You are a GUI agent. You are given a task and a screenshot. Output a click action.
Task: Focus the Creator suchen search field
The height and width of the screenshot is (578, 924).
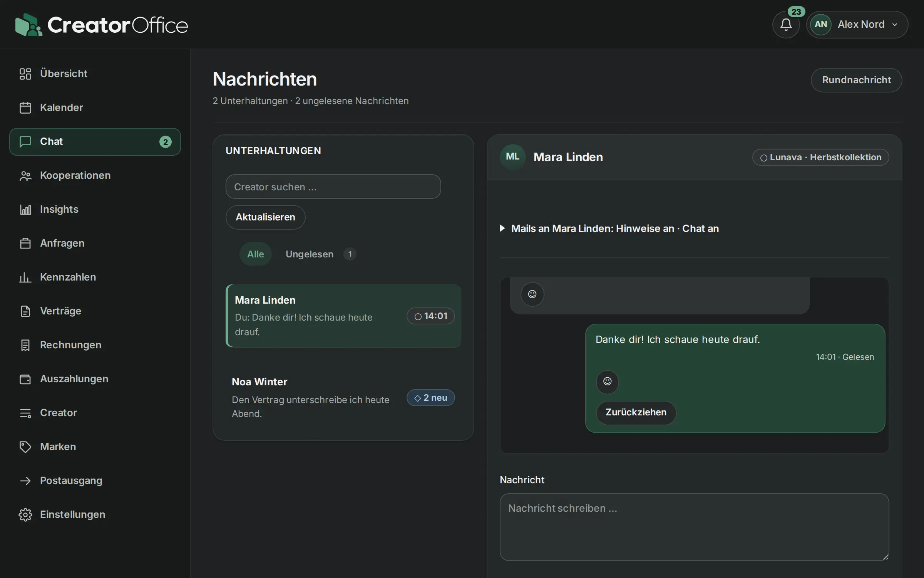333,187
